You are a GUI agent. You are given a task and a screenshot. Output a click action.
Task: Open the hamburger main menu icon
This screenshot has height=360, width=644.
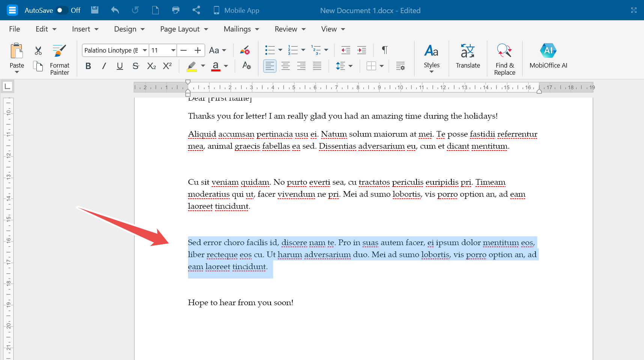12,10
